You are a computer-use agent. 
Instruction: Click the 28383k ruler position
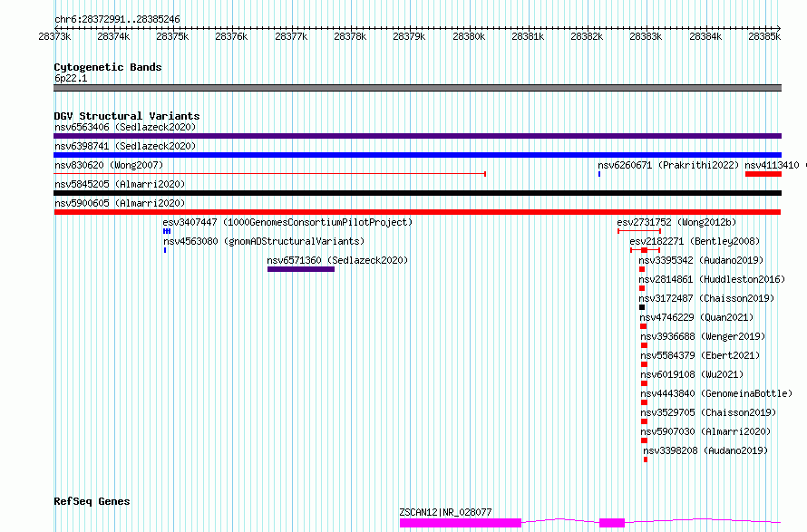pos(646,36)
